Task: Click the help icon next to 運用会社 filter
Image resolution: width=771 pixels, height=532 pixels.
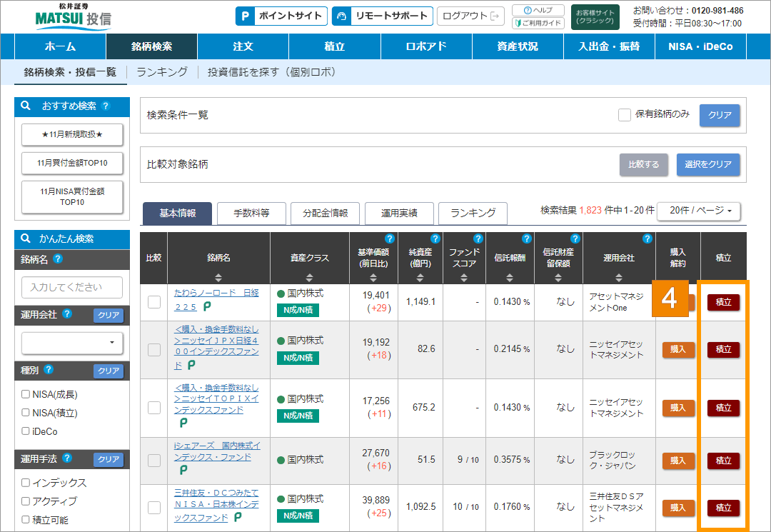Action: 67,313
